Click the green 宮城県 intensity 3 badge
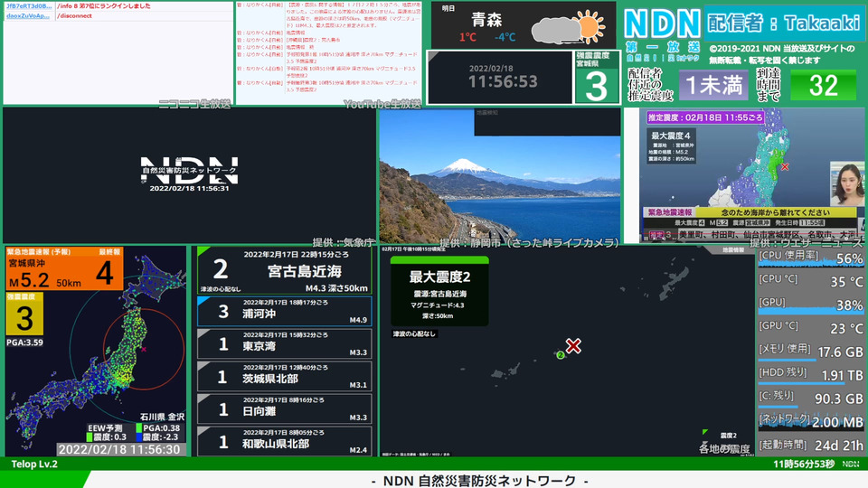Viewport: 868px width, 488px height. tap(596, 78)
